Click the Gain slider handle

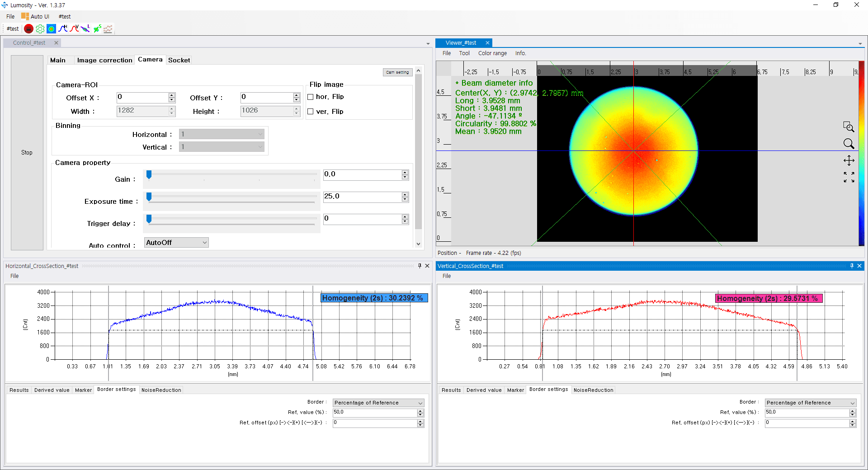[x=149, y=174]
